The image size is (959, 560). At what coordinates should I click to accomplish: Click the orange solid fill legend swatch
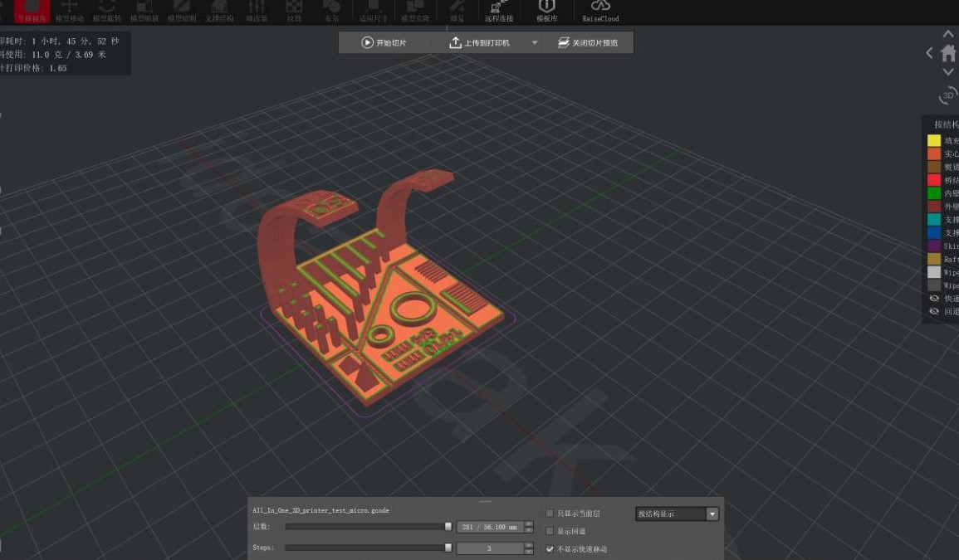click(x=934, y=153)
